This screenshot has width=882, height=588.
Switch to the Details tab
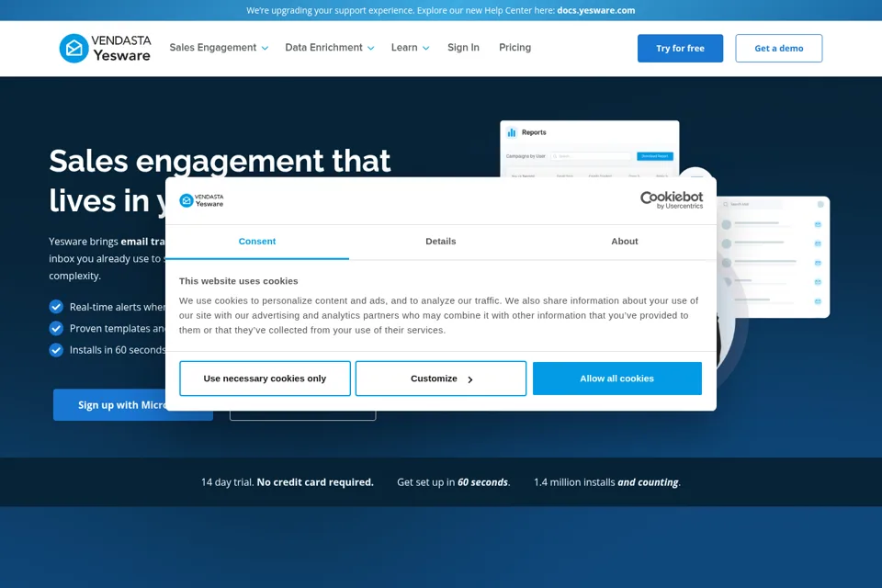click(x=441, y=242)
